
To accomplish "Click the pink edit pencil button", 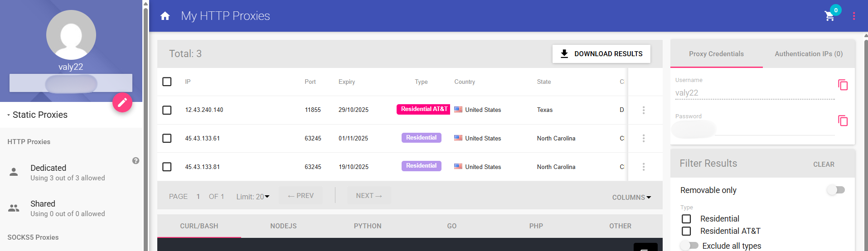I will (122, 103).
